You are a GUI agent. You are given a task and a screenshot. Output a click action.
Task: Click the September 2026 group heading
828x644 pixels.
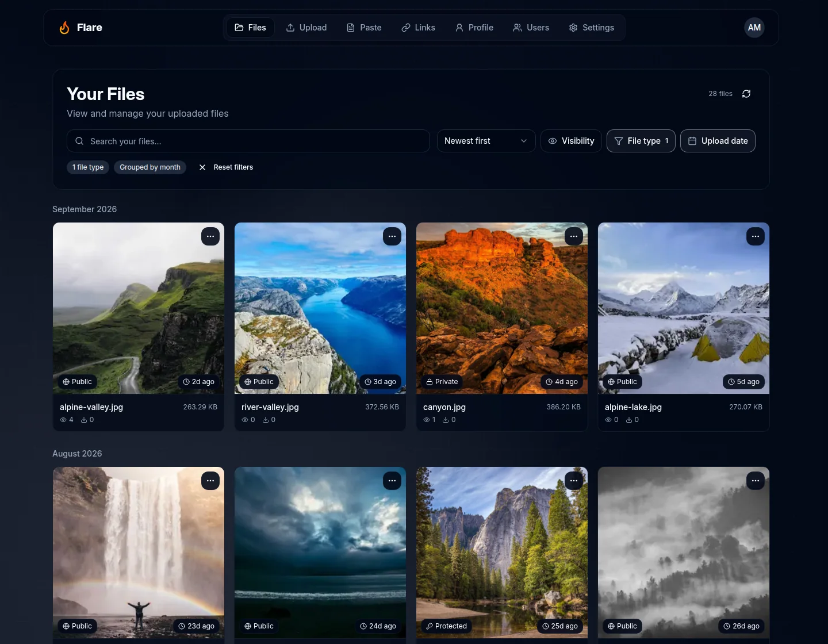pyautogui.click(x=85, y=209)
